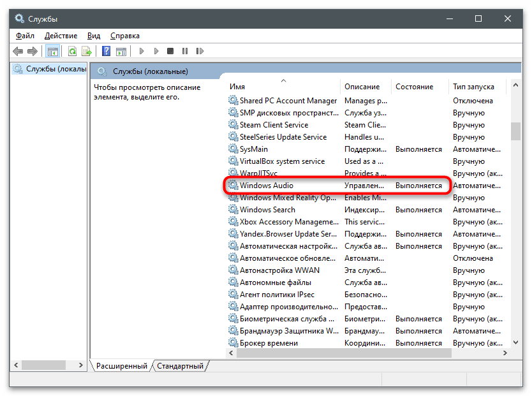This screenshot has height=396, width=532.
Task: Toggle the console tree pane icon
Action: click(x=52, y=51)
